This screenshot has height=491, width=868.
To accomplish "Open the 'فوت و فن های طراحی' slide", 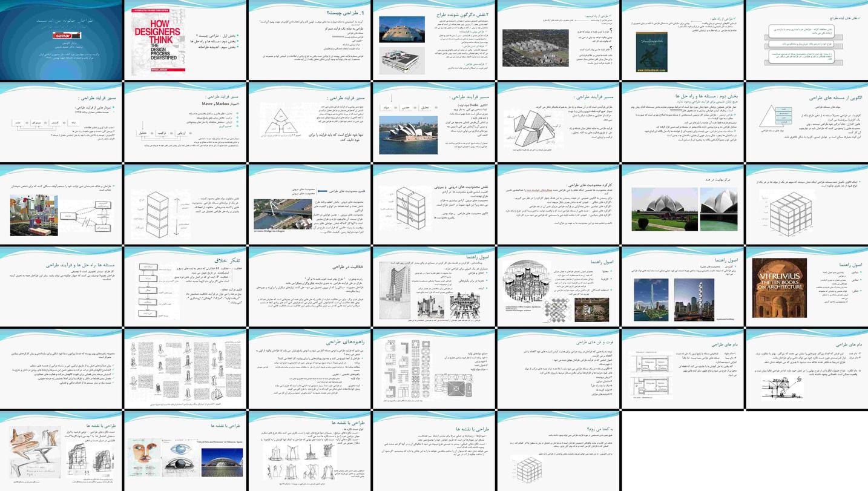I will tap(557, 368).
